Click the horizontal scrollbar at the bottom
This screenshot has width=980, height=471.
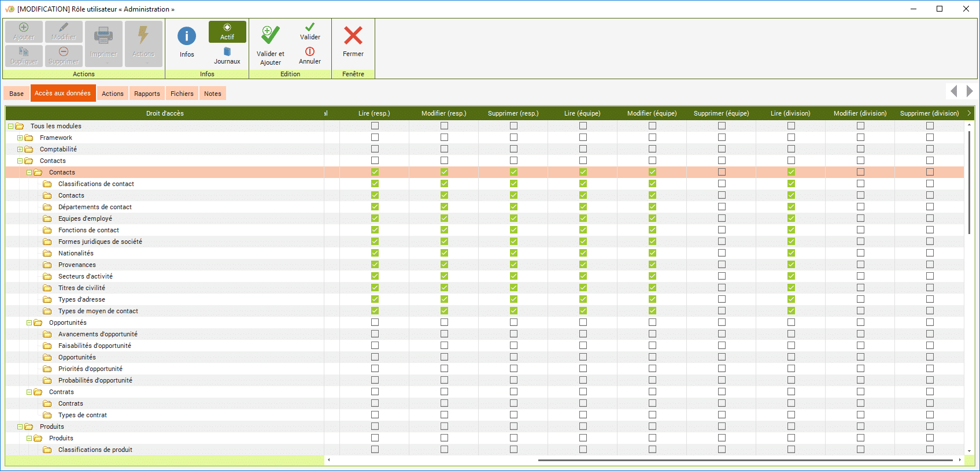pyautogui.click(x=745, y=460)
